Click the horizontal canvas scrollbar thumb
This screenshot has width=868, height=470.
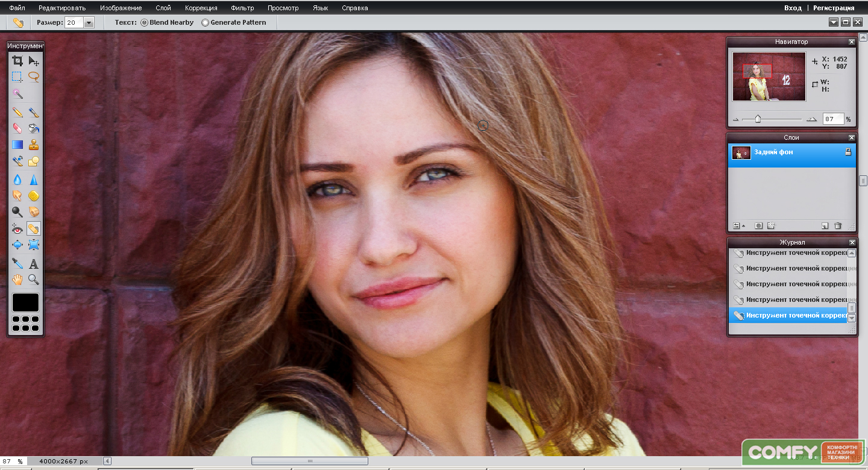coord(310,461)
